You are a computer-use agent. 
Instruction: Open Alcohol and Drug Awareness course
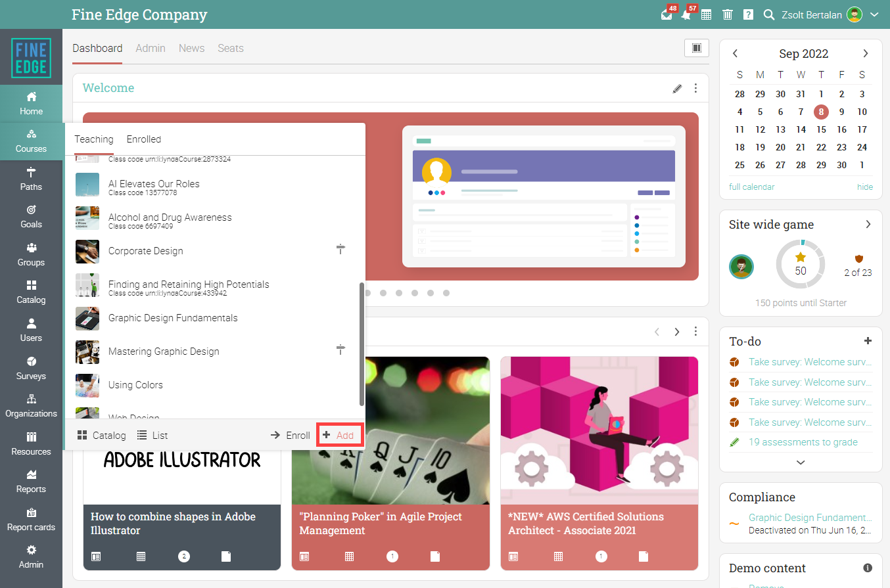170,217
